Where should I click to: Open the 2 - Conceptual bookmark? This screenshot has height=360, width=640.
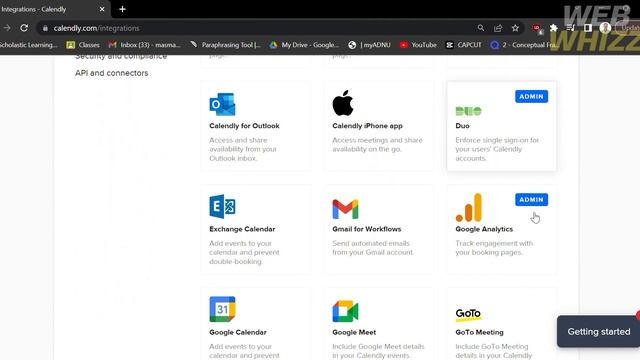pyautogui.click(x=525, y=45)
